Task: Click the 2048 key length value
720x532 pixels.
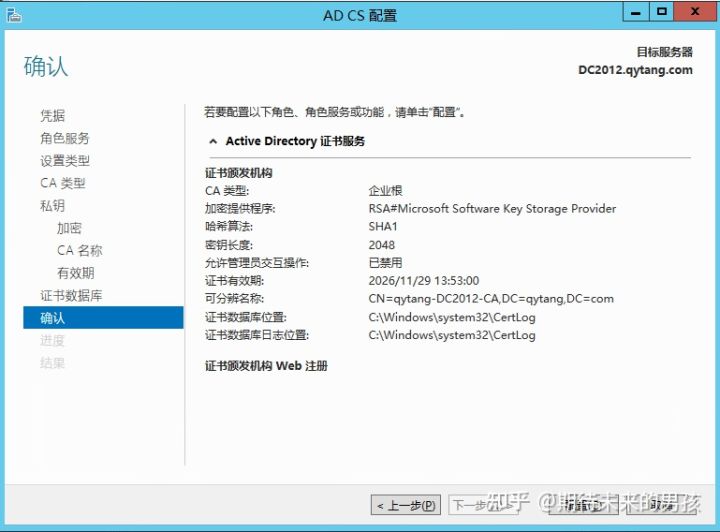Action: pyautogui.click(x=382, y=245)
